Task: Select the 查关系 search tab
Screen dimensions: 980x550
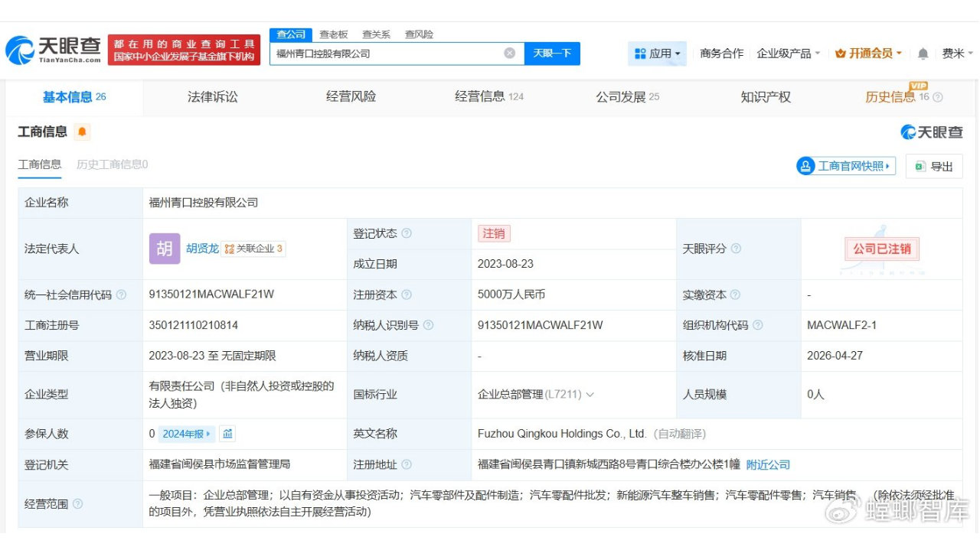Action: [x=376, y=34]
